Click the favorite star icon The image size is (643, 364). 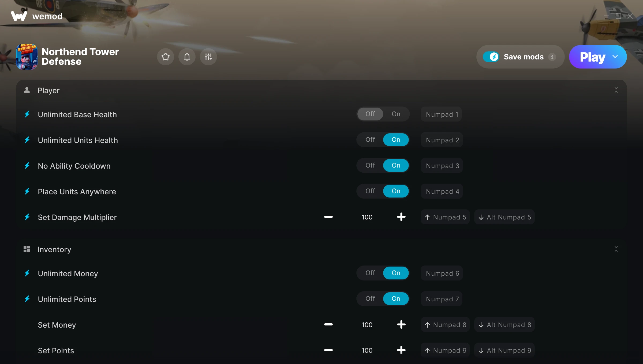pyautogui.click(x=166, y=57)
